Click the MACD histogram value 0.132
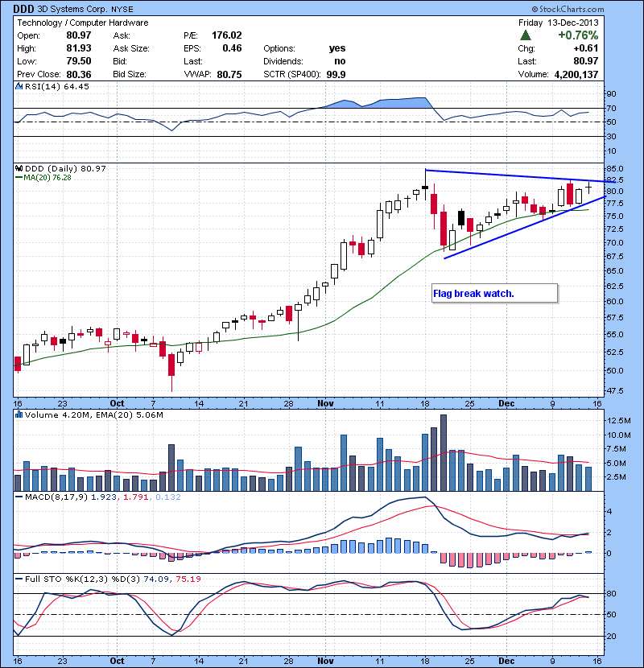The width and height of the screenshot is (644, 668). 168,497
